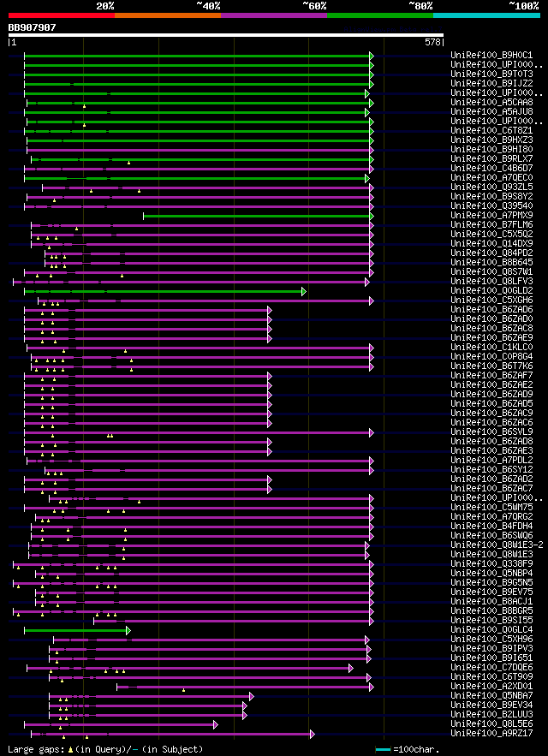Click the cyan =100char. scale marker
The image size is (548, 756).
point(383,749)
